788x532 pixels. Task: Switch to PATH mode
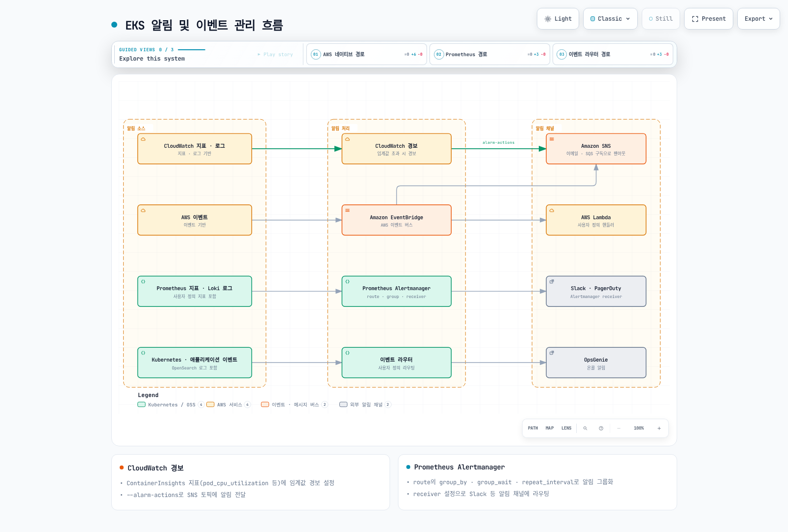pyautogui.click(x=533, y=429)
